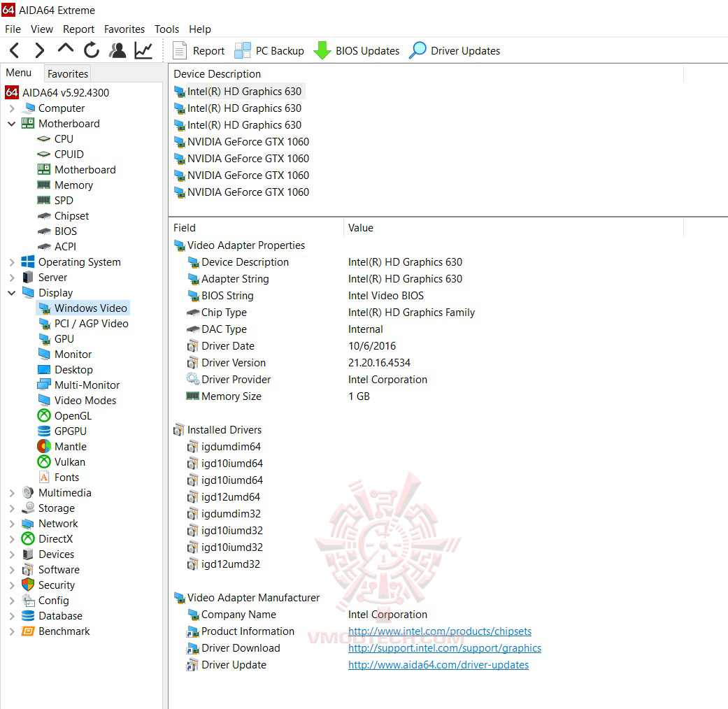
Task: Expand the Server tree node
Action: [12, 278]
